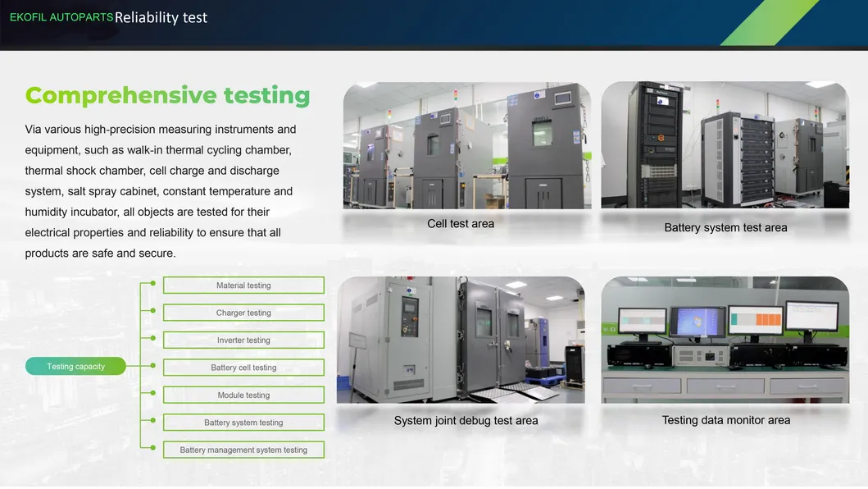
Task: Click the Testing capacity green pill
Action: point(75,367)
